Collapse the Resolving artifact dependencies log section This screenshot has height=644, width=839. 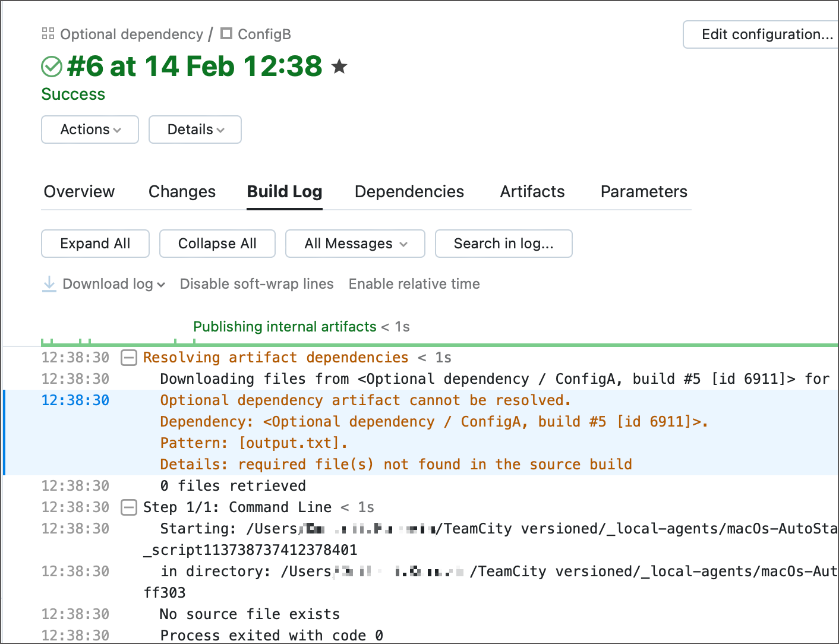(129, 357)
